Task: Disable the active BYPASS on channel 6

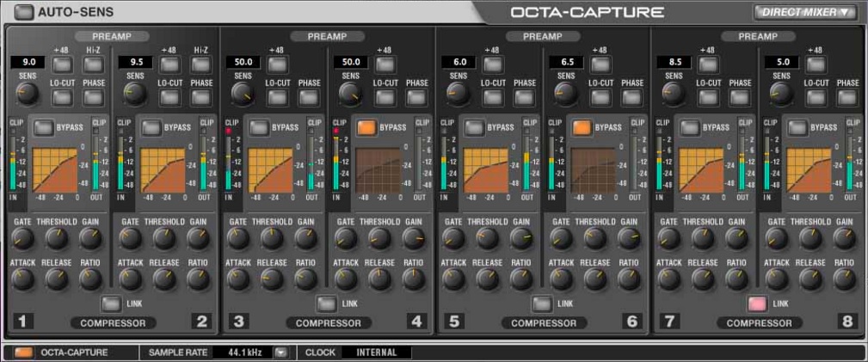Action: pyautogui.click(x=582, y=127)
